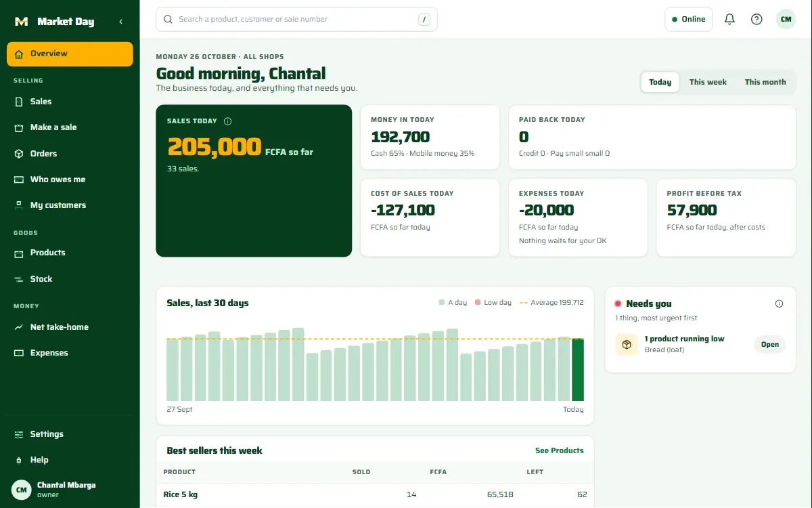This screenshot has width=812, height=508.
Task: Open the Cost of Sales Today card
Action: [x=430, y=218]
